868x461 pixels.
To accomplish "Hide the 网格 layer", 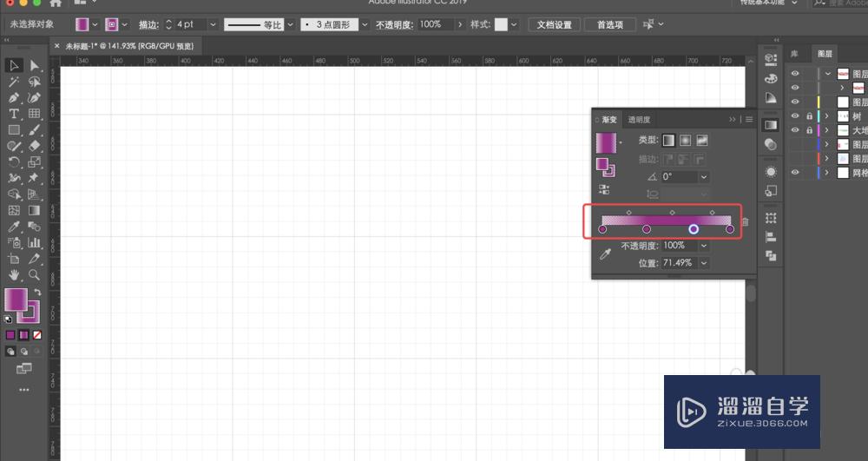I will click(x=795, y=172).
